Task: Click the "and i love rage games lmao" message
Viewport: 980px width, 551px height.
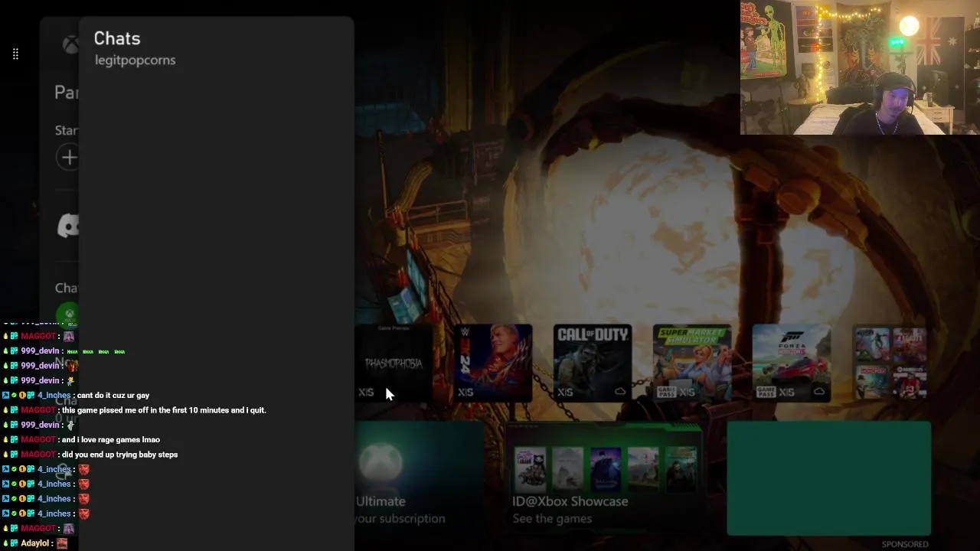Action: tap(111, 440)
